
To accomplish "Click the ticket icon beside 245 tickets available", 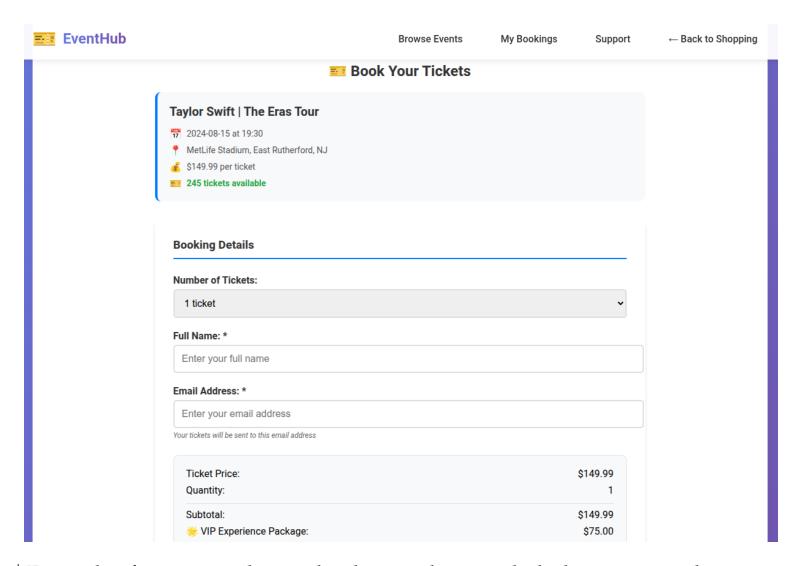I will [175, 183].
